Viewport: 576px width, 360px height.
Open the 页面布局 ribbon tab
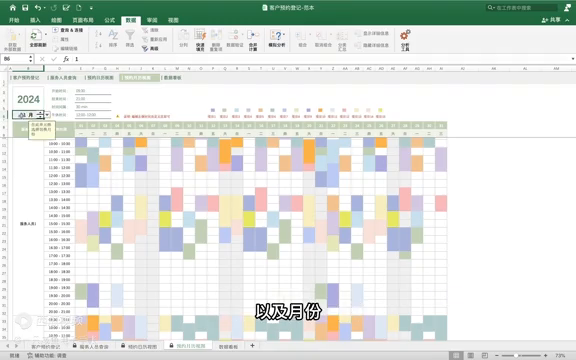pos(83,20)
